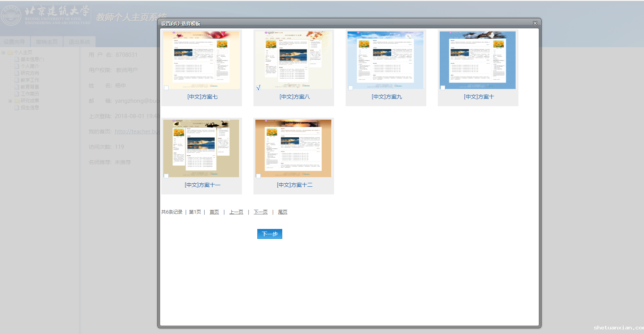Click the page icon beside 基本信息
The width and height of the screenshot is (644, 334).
point(17,59)
